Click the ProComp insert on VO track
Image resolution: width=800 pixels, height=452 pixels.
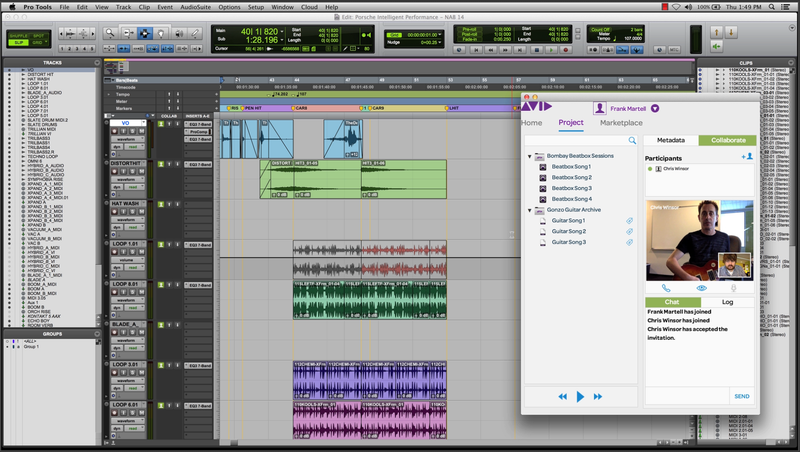198,132
